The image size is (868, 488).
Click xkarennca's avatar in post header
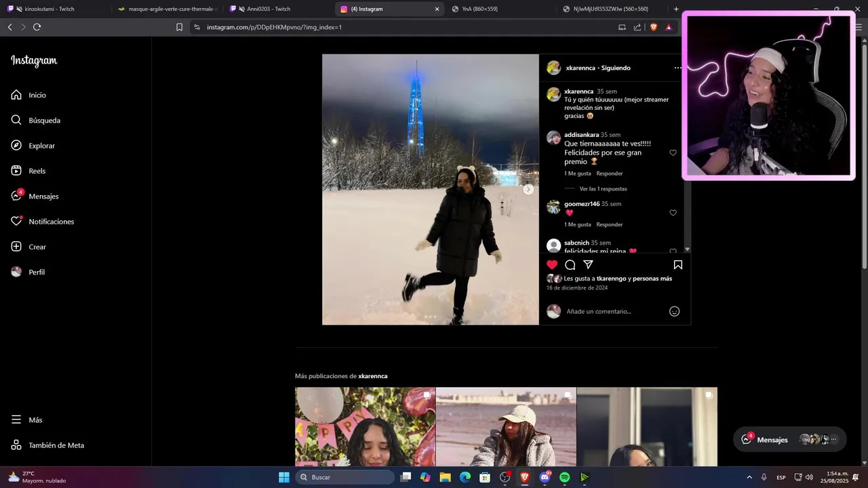tap(554, 68)
